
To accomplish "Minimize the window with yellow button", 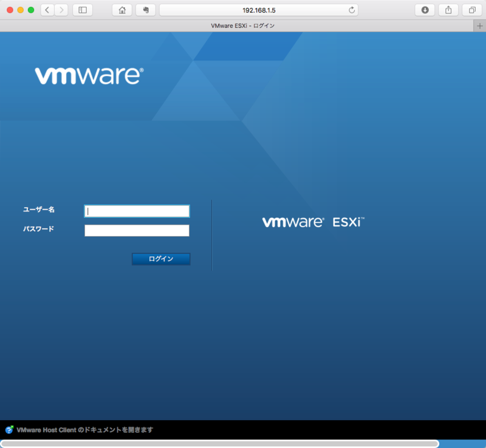I will (21, 10).
